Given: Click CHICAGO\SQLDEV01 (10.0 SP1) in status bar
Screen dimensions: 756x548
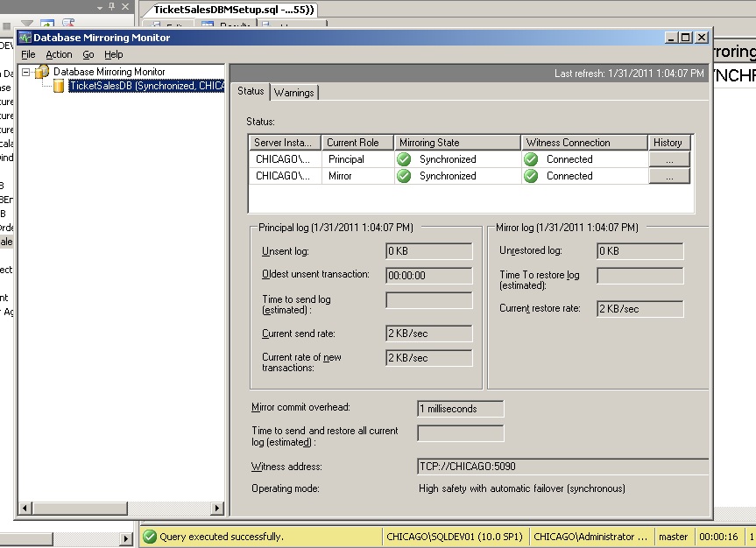Looking at the screenshot, I should pyautogui.click(x=455, y=537).
